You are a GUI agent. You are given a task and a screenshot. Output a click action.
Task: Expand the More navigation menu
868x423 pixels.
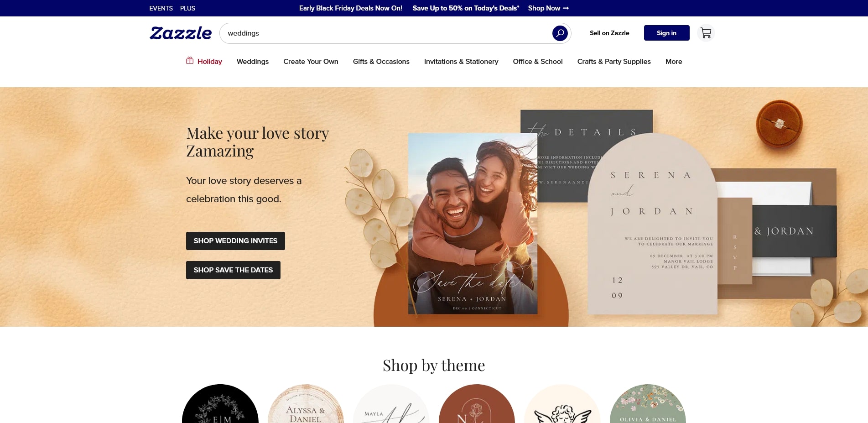674,62
